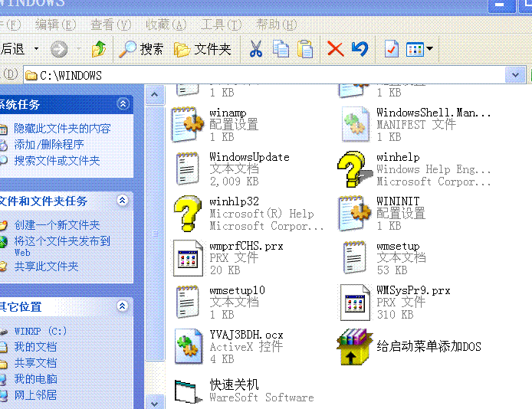Select the wmsetup10 text document icon
This screenshot has width=532, height=409.
tap(187, 302)
